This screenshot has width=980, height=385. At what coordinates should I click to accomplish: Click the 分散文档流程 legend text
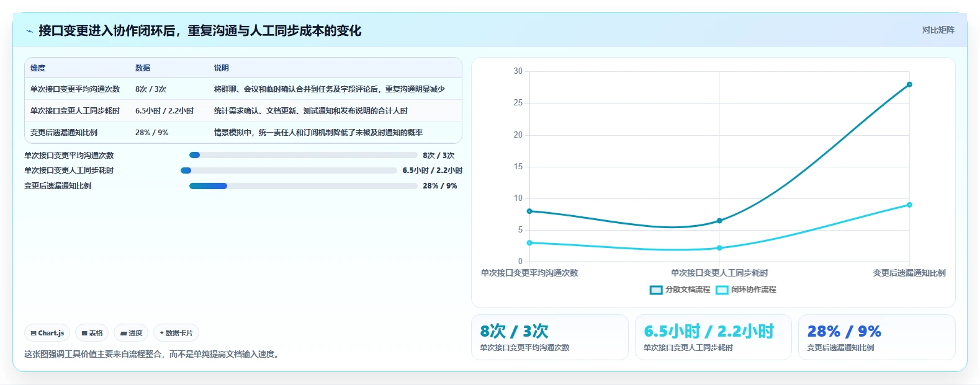coord(688,290)
